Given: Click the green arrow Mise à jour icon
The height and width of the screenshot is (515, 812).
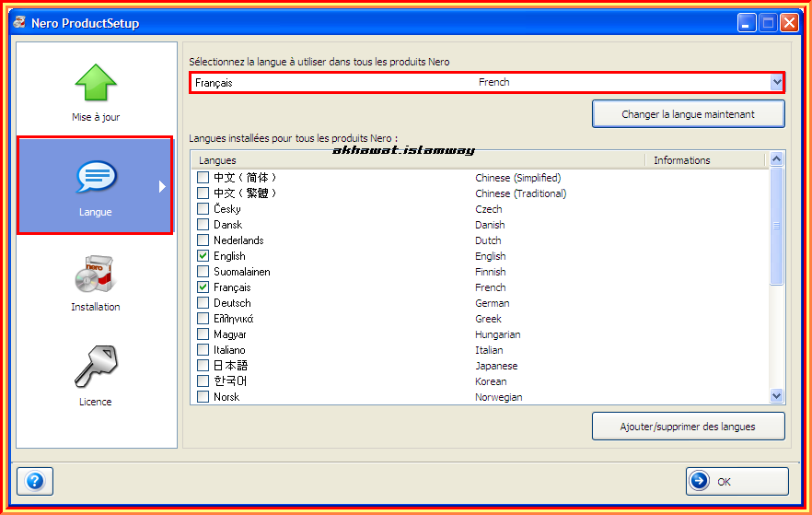Looking at the screenshot, I should click(x=96, y=82).
